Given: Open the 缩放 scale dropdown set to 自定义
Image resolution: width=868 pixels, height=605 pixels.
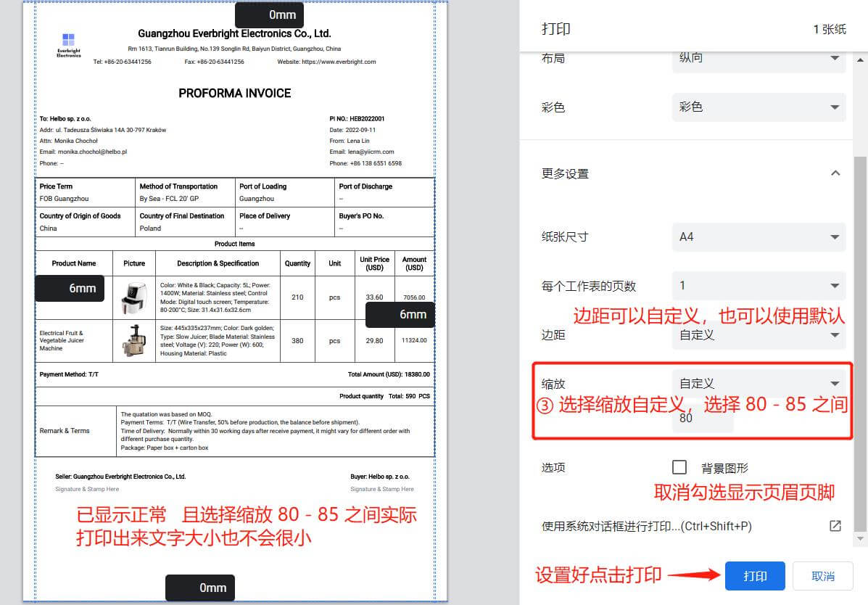Looking at the screenshot, I should click(759, 384).
